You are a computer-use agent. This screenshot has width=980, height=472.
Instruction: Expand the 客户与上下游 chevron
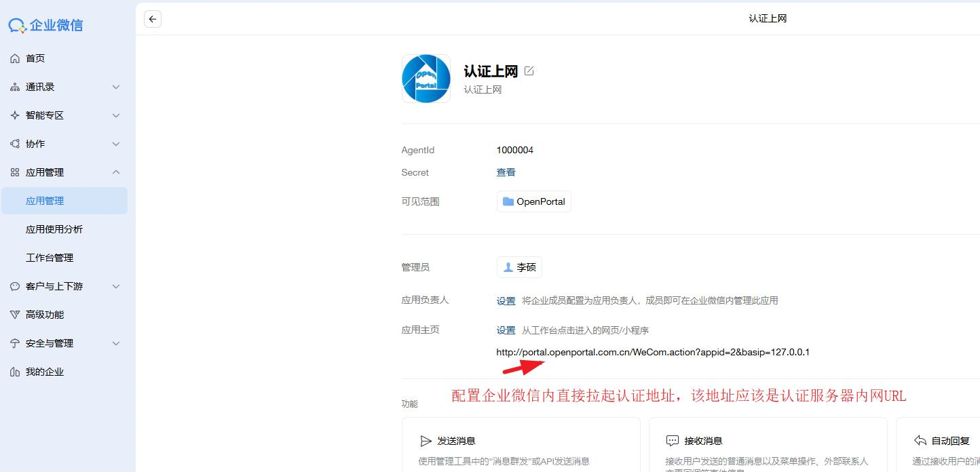[x=116, y=286]
